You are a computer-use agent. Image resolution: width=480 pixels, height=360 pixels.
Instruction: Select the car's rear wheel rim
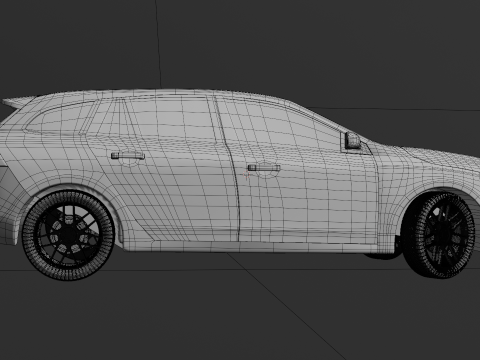[68, 235]
